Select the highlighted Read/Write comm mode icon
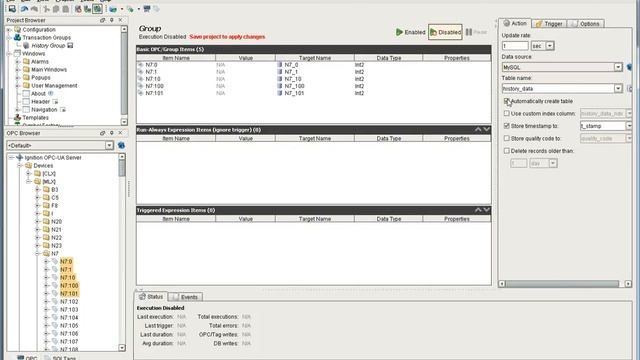This screenshot has width=640, height=360. 97,9
